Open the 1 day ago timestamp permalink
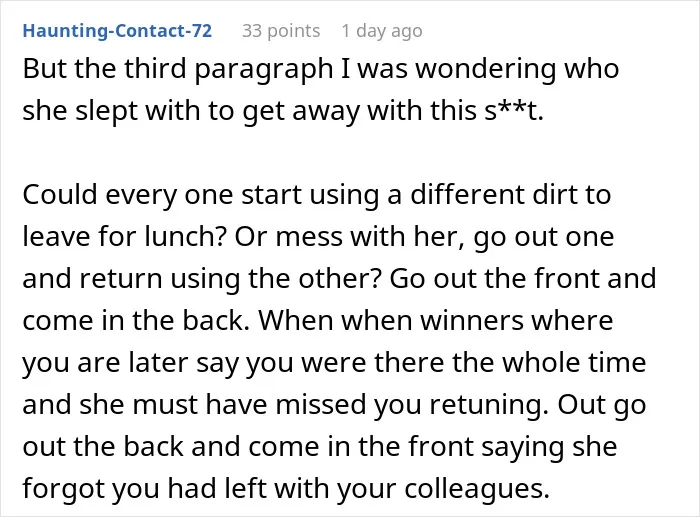The height and width of the screenshot is (517, 700). coord(382,31)
